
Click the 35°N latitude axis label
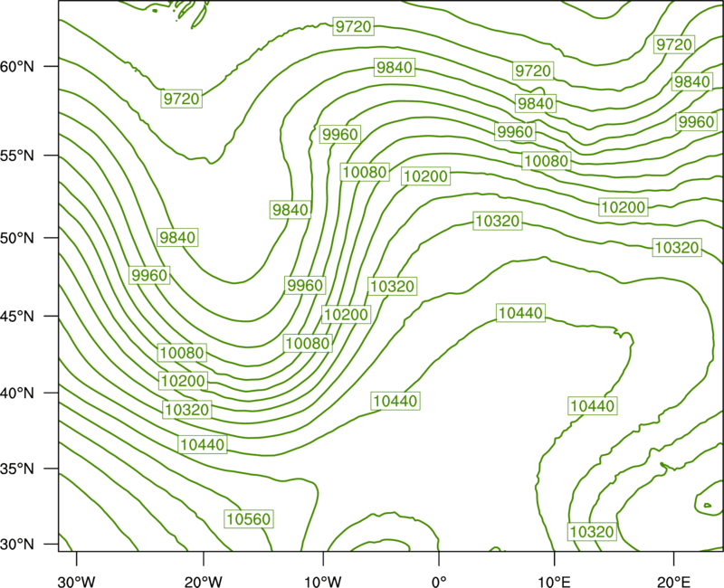(17, 469)
